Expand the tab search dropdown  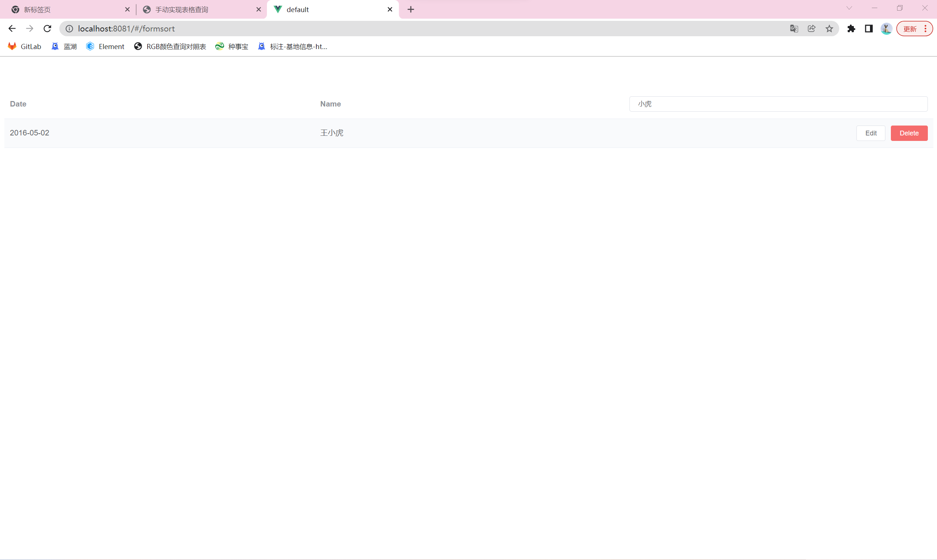(849, 8)
